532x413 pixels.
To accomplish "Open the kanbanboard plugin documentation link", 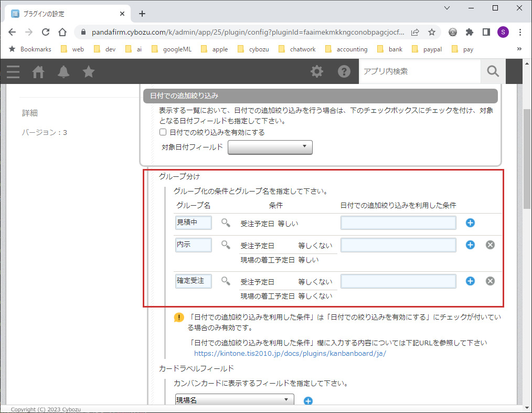I will click(290, 353).
